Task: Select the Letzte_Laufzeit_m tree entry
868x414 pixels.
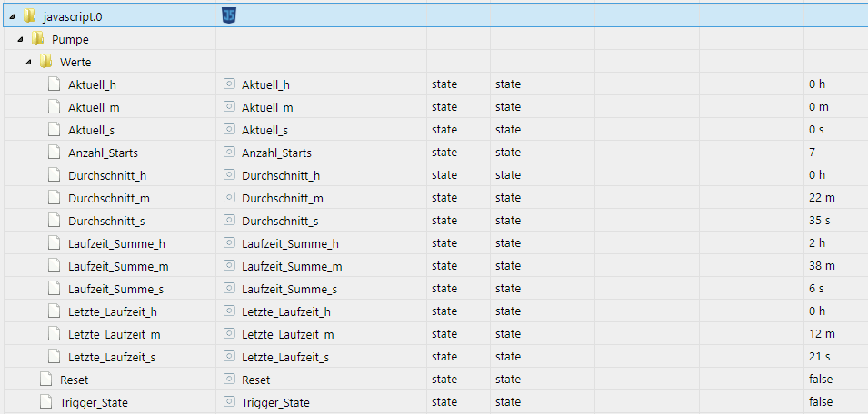Action: (x=115, y=334)
